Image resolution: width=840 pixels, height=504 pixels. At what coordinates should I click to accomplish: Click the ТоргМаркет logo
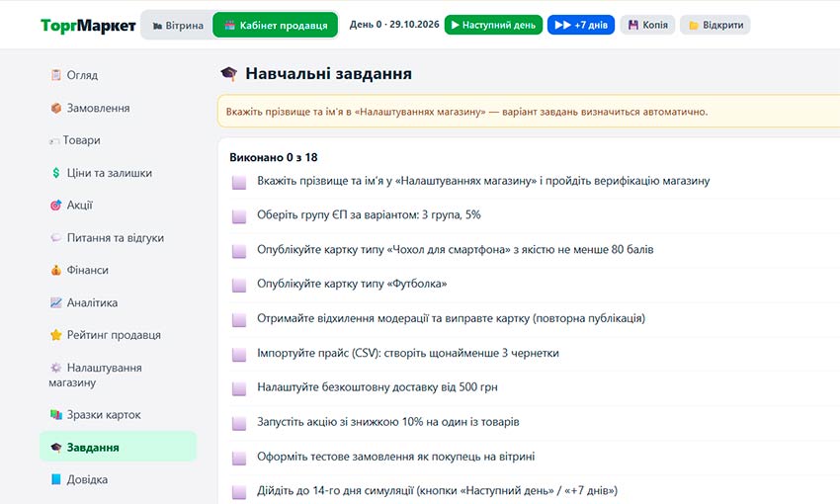pos(88,25)
